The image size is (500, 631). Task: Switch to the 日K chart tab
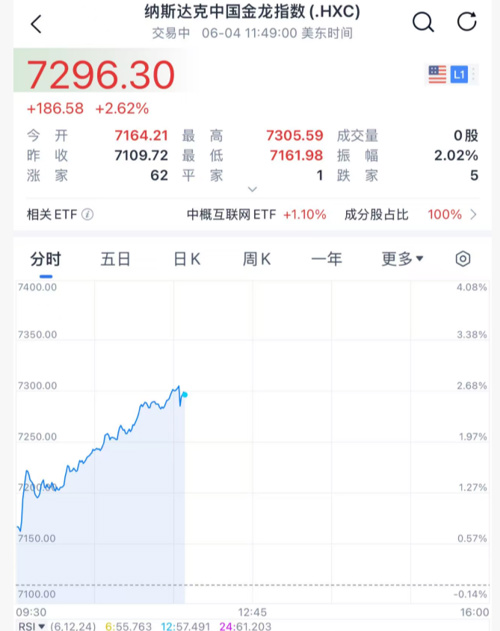tap(187, 259)
